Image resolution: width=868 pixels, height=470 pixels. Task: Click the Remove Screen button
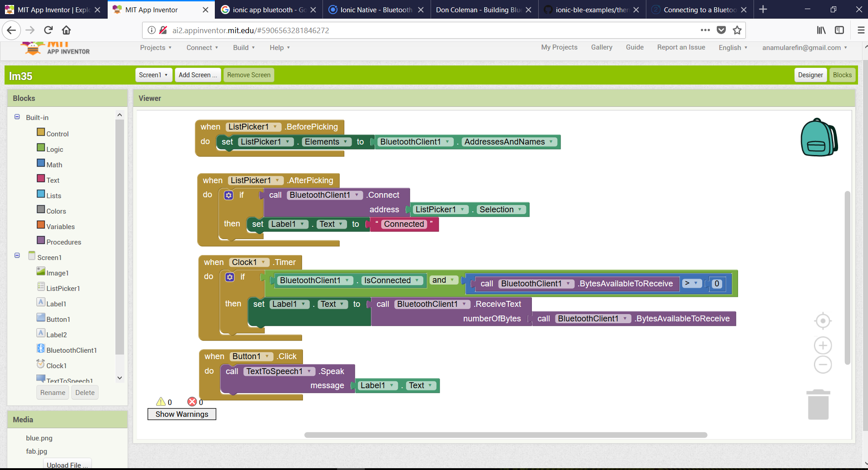pyautogui.click(x=249, y=75)
